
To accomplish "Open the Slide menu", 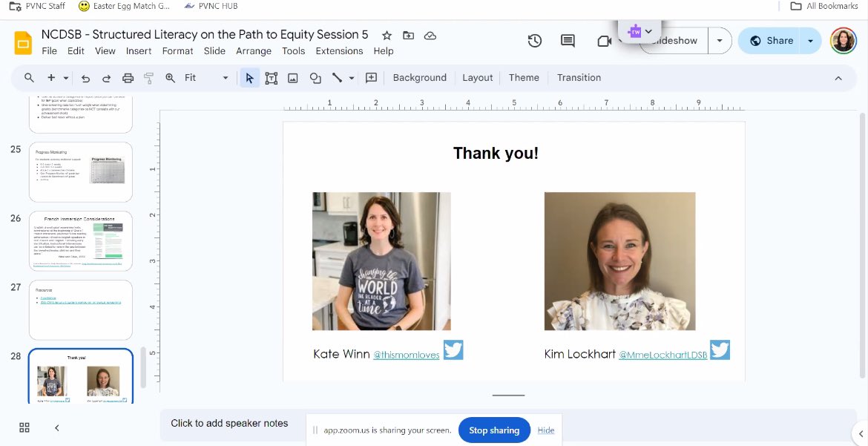I will click(214, 51).
